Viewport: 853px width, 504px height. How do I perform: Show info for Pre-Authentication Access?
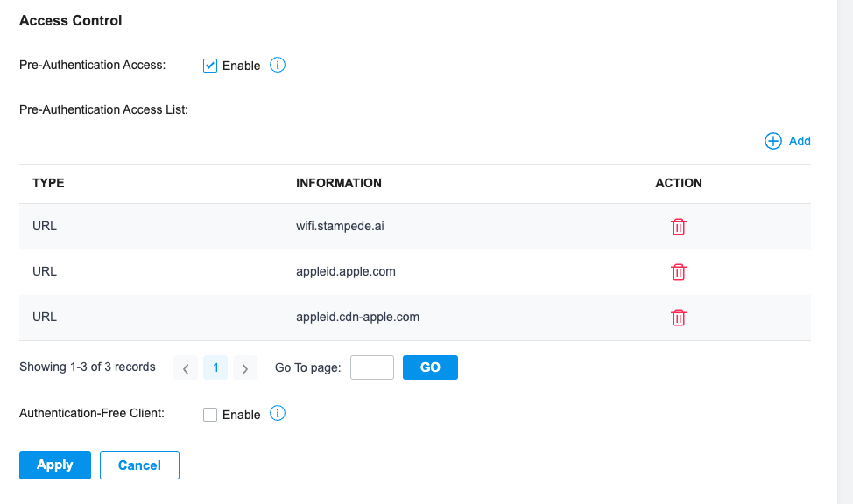[278, 66]
